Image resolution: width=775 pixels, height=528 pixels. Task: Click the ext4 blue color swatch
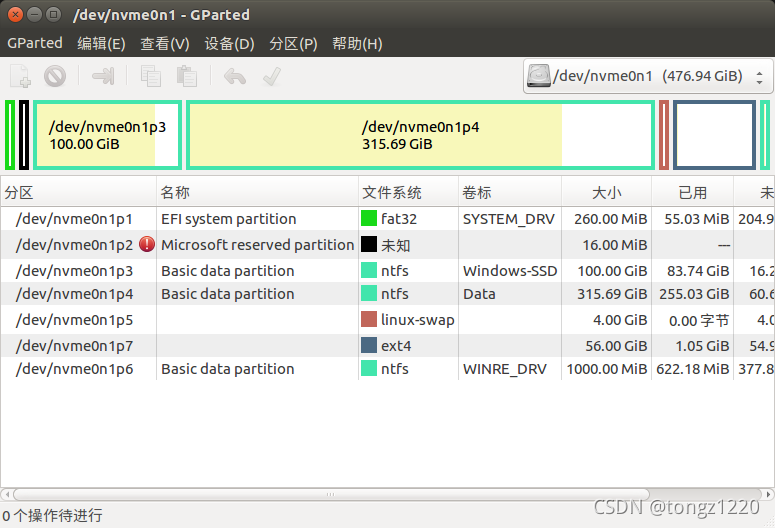pos(369,345)
